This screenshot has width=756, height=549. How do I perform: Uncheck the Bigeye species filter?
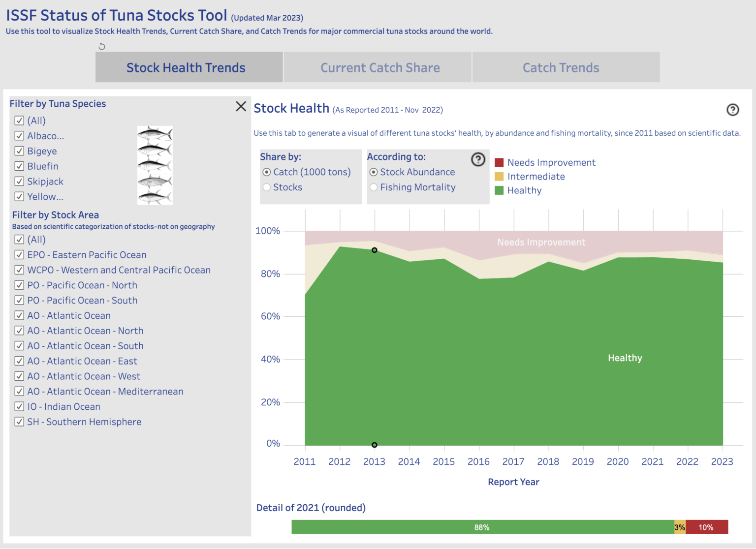click(19, 151)
